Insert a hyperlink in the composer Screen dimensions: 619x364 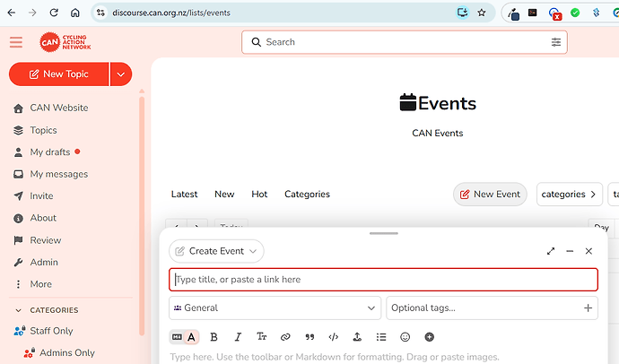[x=285, y=337]
